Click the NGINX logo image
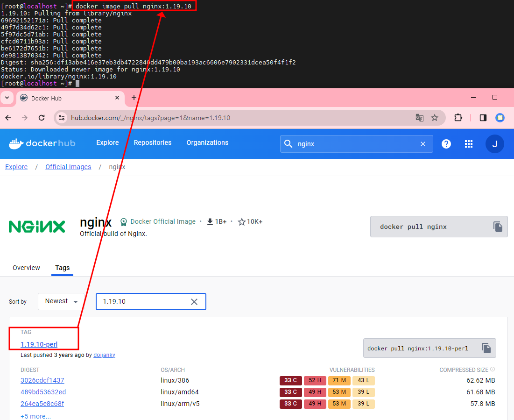 click(37, 227)
